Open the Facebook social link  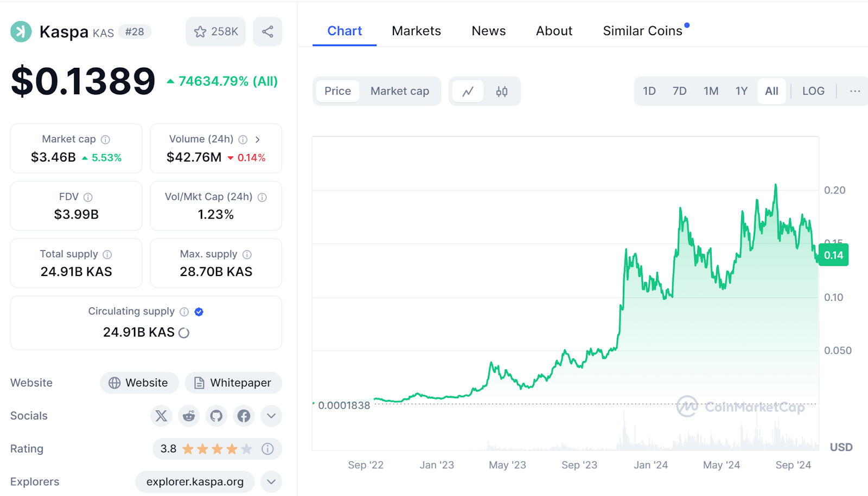pos(244,416)
